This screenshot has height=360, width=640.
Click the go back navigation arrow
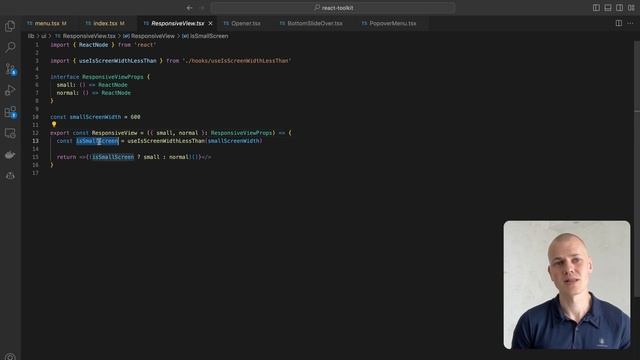189,8
